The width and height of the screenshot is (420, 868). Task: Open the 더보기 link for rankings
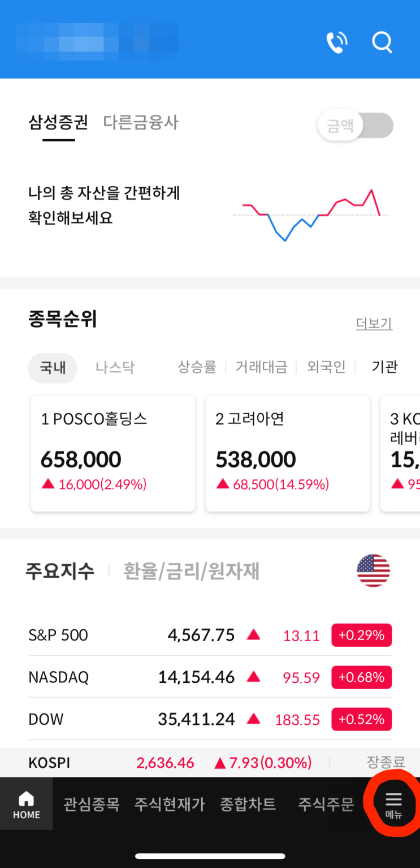374,324
